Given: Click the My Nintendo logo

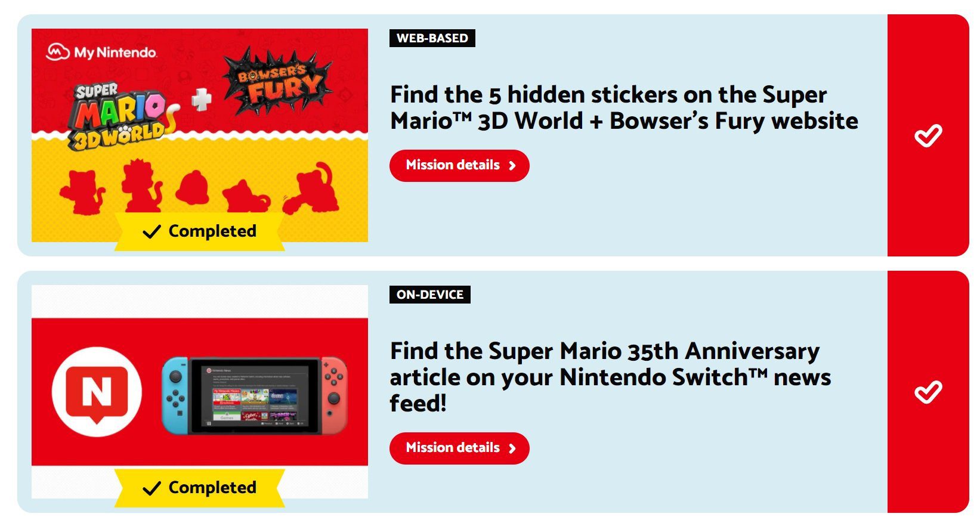Looking at the screenshot, I should pyautogui.click(x=101, y=52).
